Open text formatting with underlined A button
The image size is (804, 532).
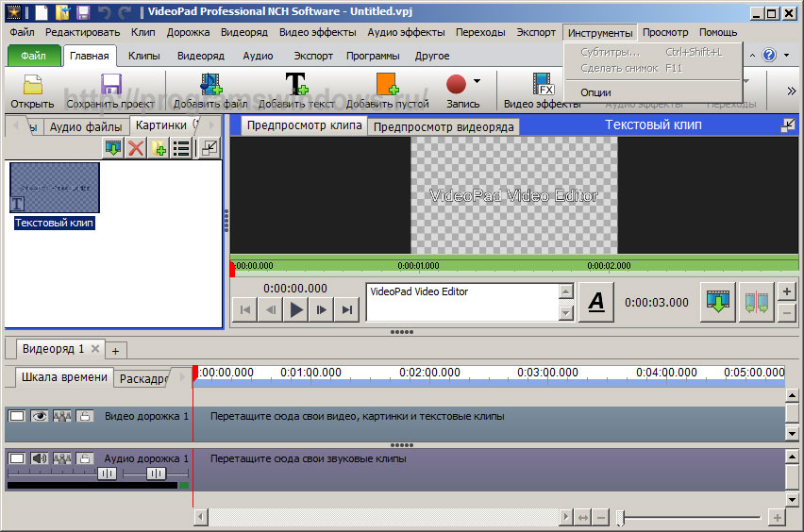point(595,302)
